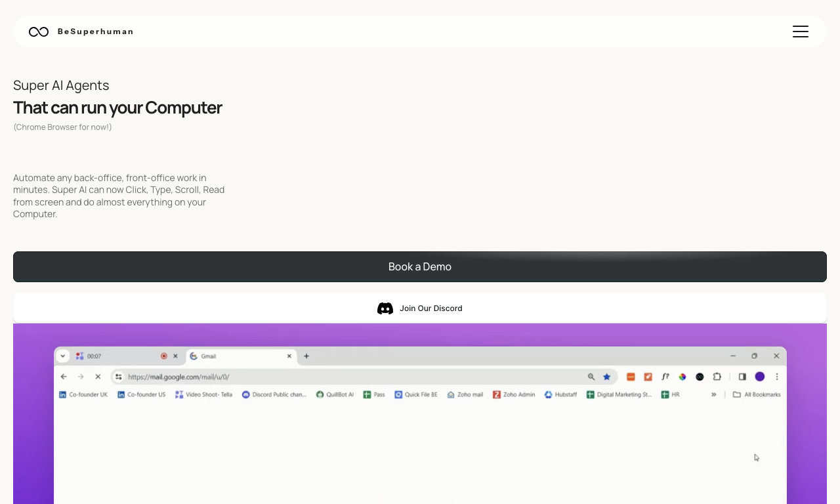
Task: Click the bookmark star icon in address bar
Action: (x=607, y=377)
